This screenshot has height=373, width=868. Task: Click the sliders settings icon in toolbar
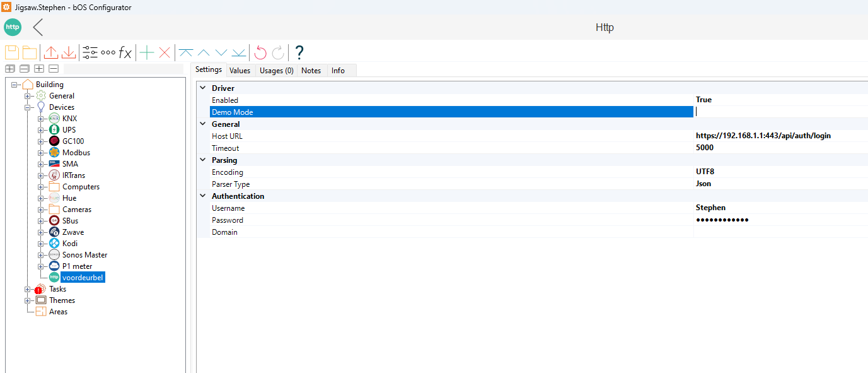(90, 52)
